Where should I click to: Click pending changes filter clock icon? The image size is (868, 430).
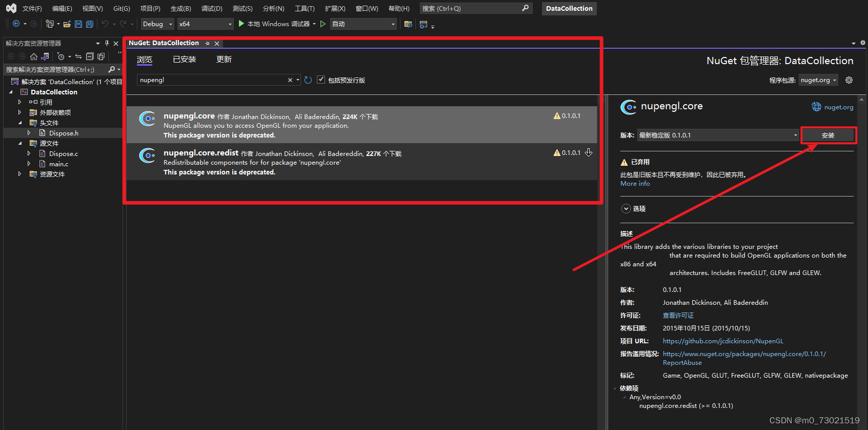click(x=61, y=56)
